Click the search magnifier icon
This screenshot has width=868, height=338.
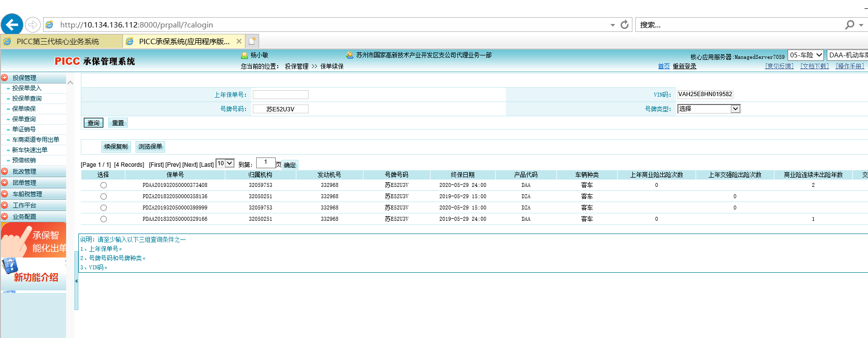[850, 25]
